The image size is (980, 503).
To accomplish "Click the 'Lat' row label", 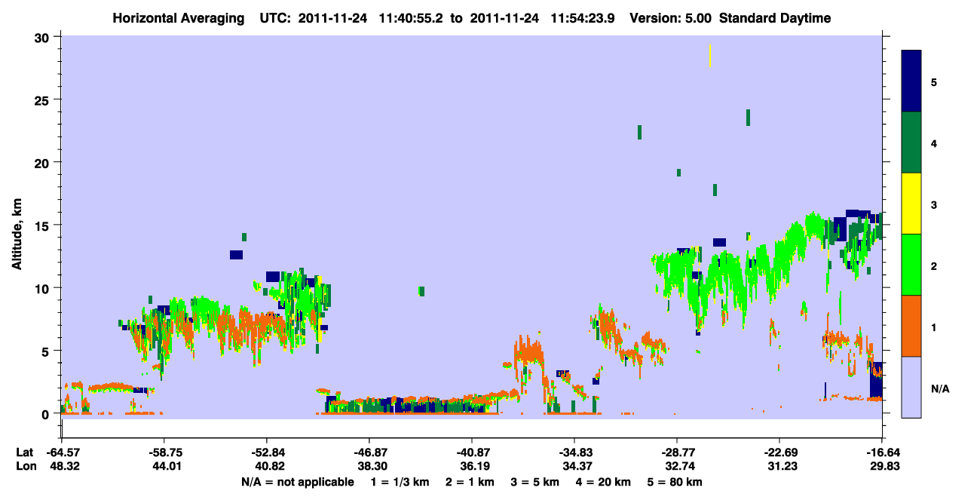I will click(x=24, y=452).
